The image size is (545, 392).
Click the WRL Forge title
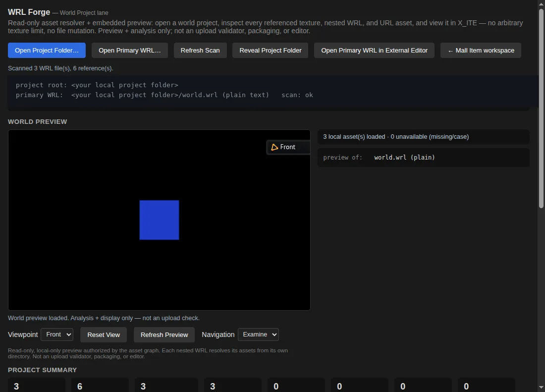(x=29, y=12)
